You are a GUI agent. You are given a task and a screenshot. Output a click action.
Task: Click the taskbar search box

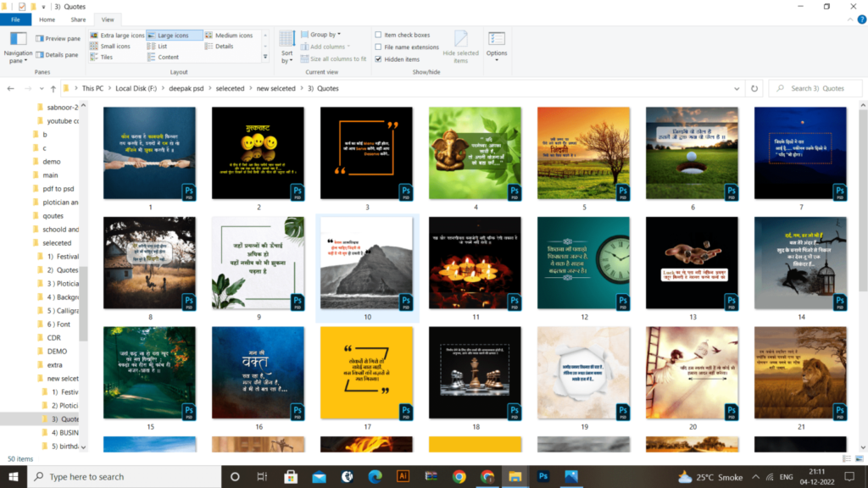124,476
